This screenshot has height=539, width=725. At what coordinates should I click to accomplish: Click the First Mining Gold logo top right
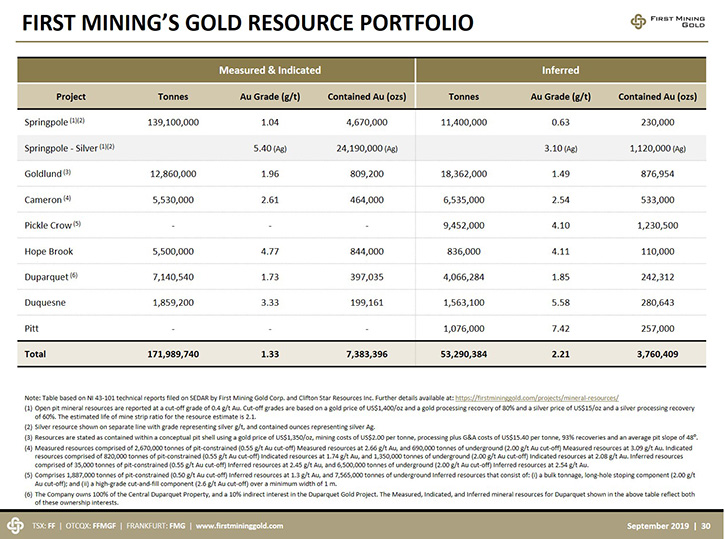click(x=668, y=21)
